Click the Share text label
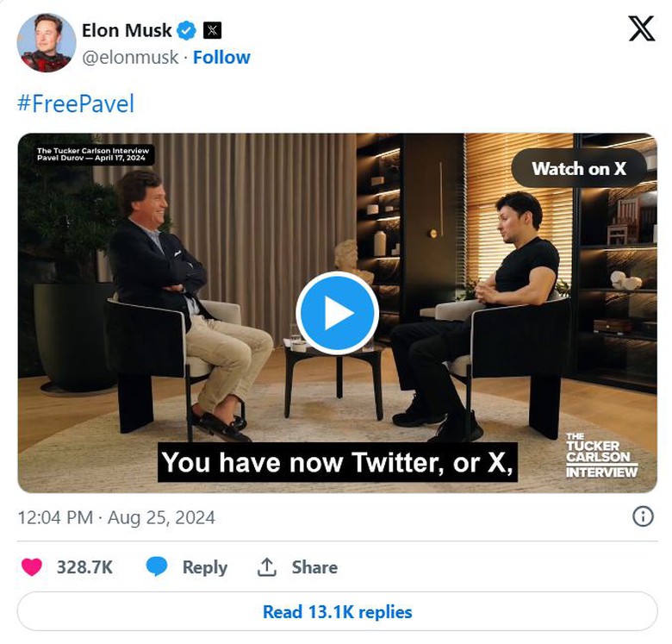This screenshot has width=672, height=644. click(314, 567)
